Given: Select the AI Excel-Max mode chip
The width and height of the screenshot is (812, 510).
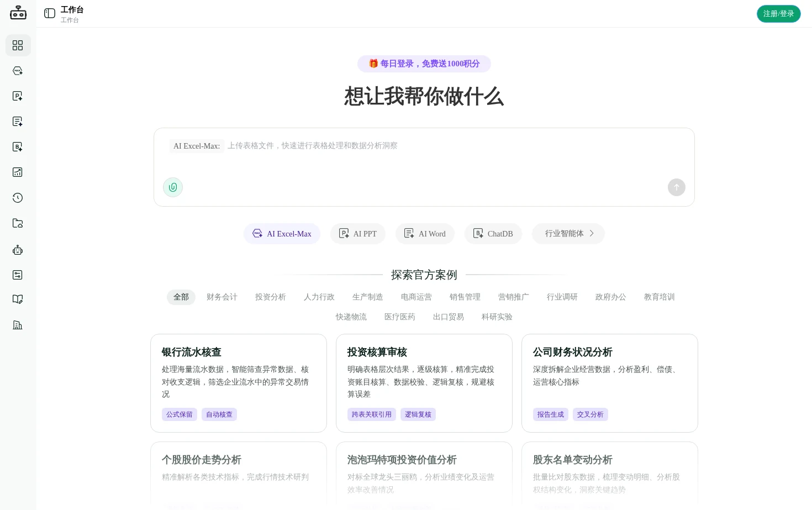Looking at the screenshot, I should pyautogui.click(x=282, y=234).
